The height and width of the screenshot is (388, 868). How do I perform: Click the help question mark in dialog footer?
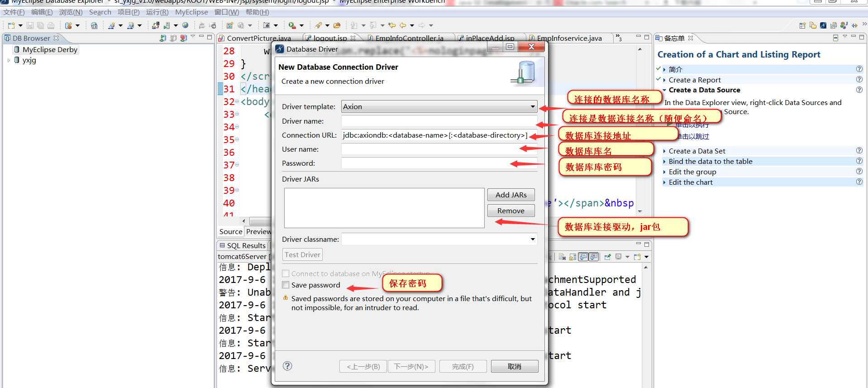pos(287,366)
